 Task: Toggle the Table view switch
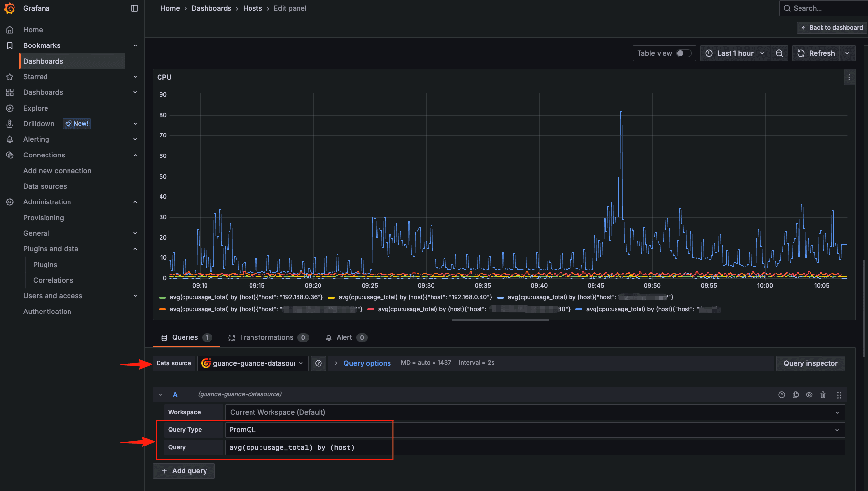click(x=684, y=53)
